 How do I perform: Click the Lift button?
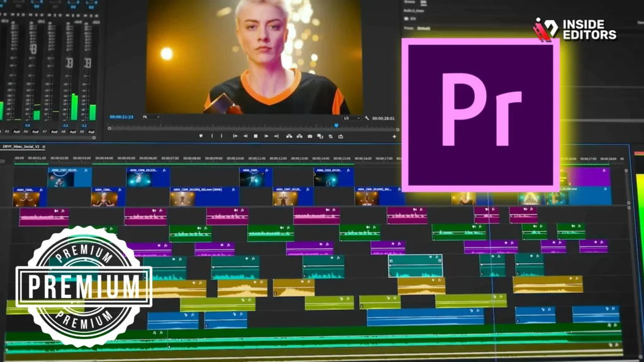point(289,136)
